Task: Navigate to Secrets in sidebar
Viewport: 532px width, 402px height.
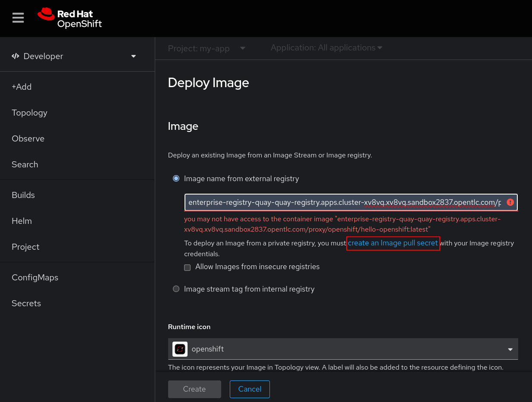Action: click(x=26, y=303)
